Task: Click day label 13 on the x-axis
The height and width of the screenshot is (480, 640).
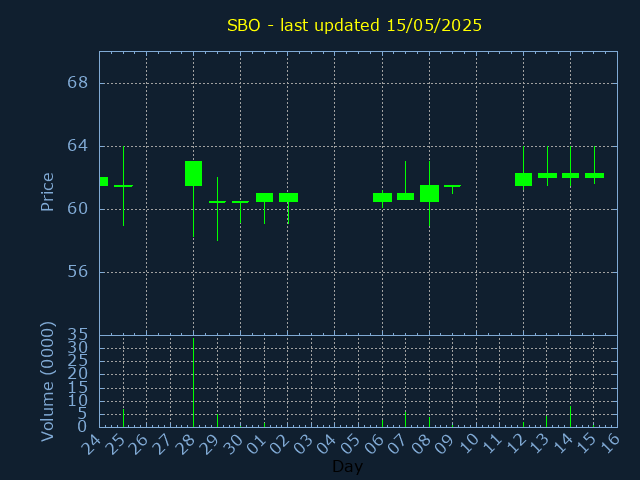Action: 539,444
